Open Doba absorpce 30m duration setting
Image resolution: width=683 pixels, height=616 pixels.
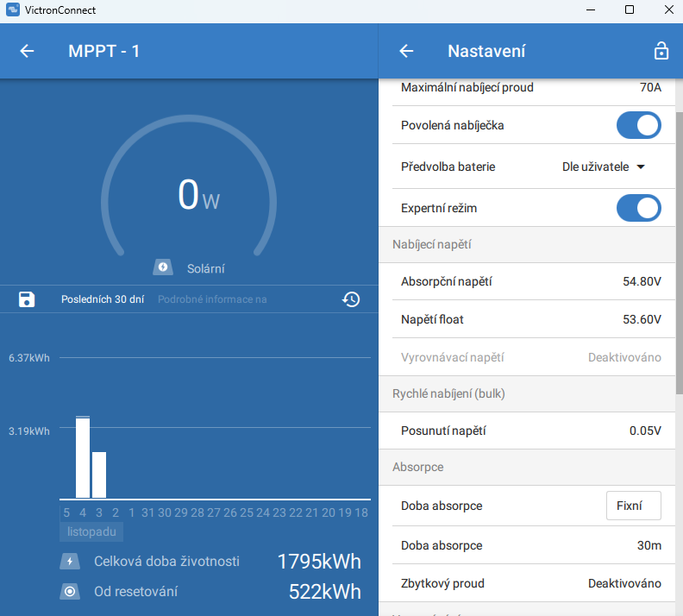[530, 545]
